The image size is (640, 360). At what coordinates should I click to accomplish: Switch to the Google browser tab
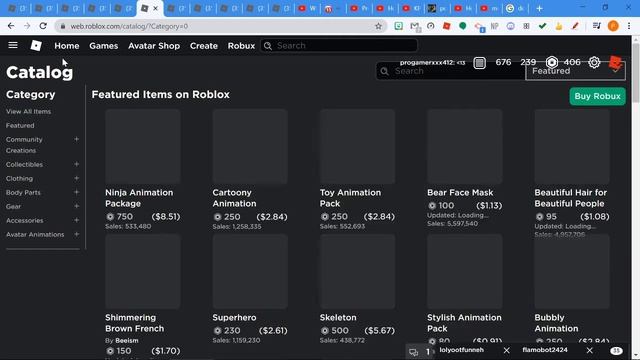515,8
